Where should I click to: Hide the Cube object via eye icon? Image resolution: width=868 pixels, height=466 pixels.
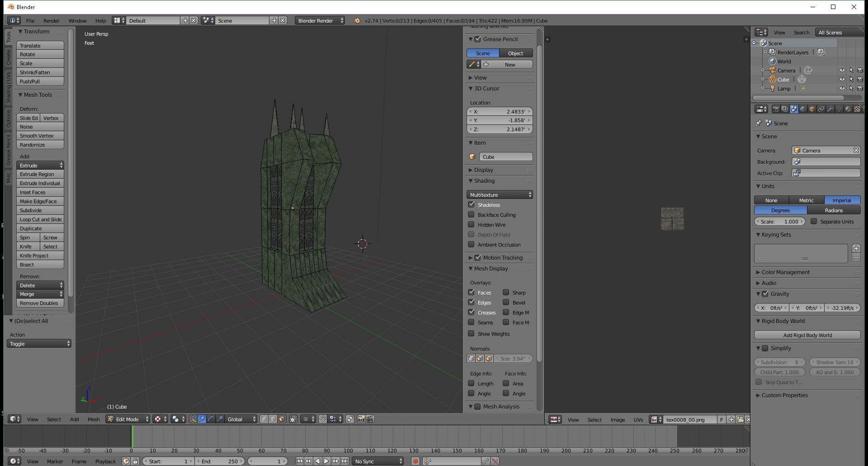pos(842,80)
